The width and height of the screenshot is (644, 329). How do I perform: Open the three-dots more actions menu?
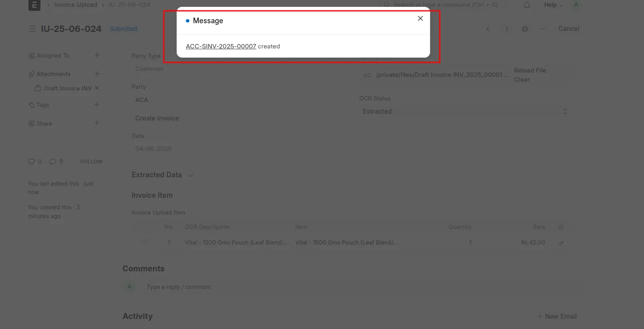(x=543, y=29)
